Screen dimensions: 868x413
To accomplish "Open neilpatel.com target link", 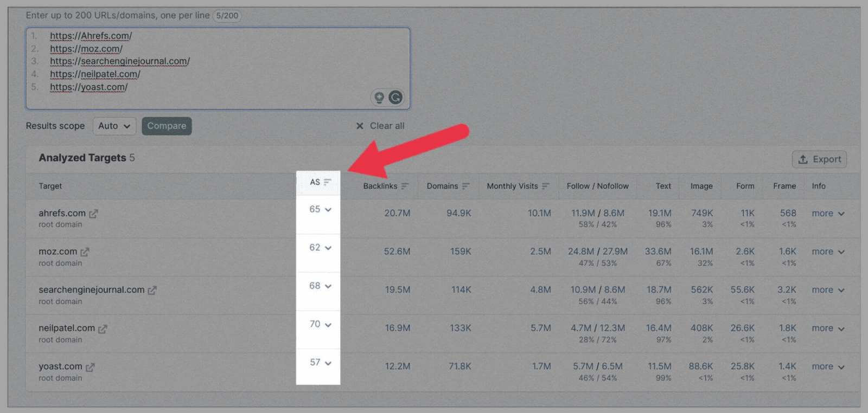I will [67, 328].
